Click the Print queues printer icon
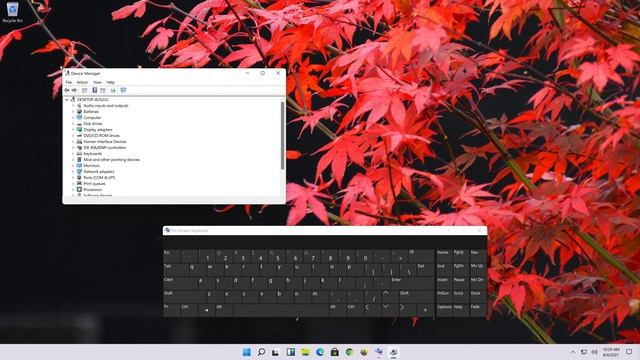640x360 pixels. 79,184
